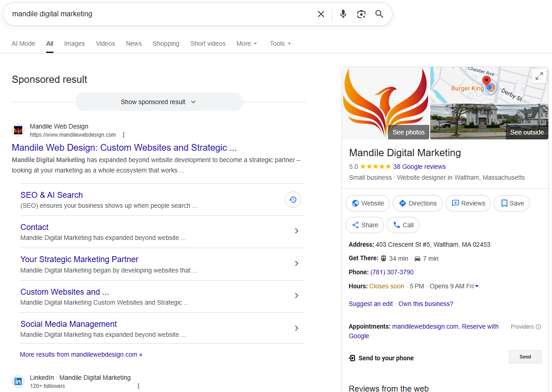Open Google Lens image search icon
Screen dimensions: 552x392
(361, 14)
